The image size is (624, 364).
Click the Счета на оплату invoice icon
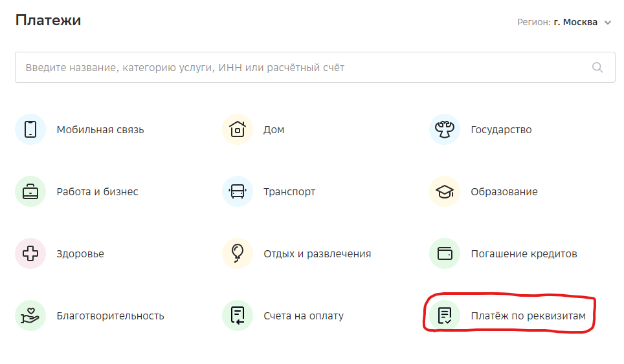coord(238,316)
